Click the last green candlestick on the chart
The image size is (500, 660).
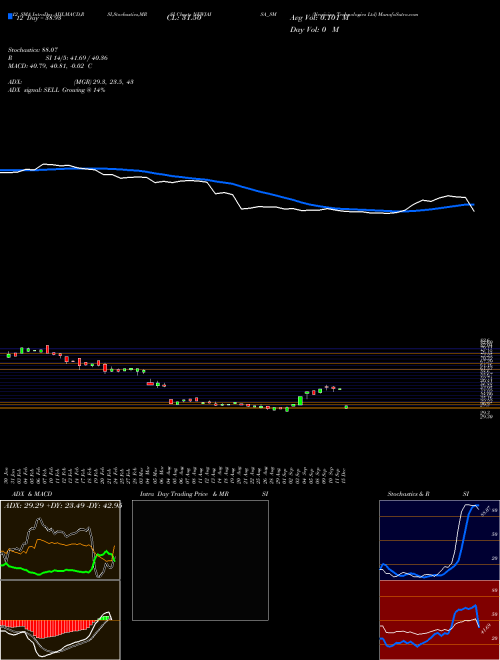coord(346,407)
